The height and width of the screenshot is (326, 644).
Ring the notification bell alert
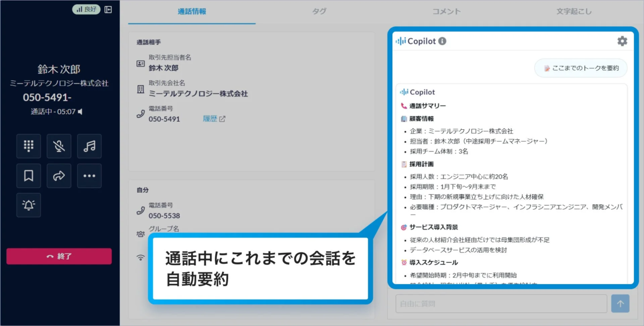point(28,205)
